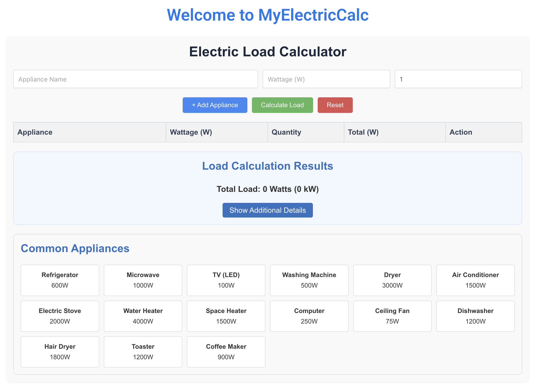Click the Common Appliances heading

[x=75, y=248]
